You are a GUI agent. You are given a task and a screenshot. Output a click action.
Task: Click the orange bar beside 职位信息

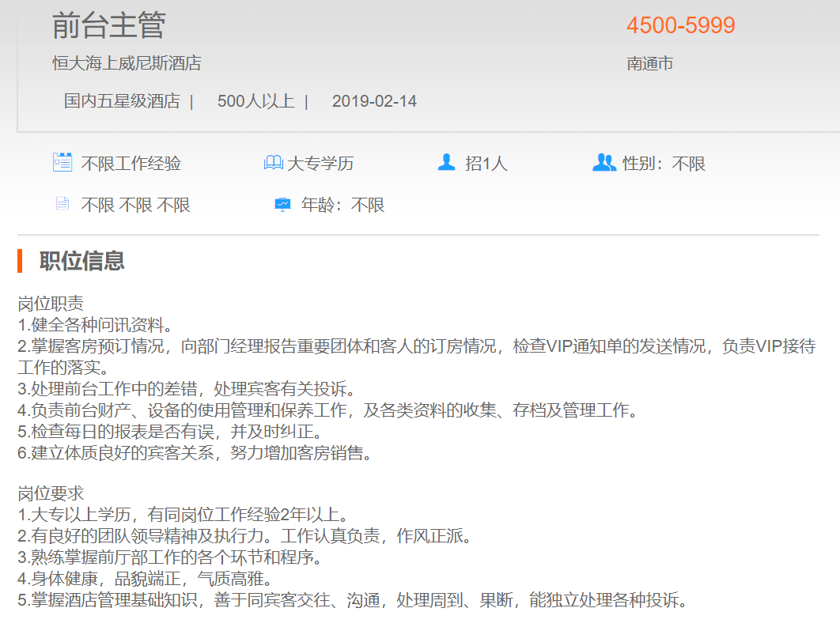(20, 261)
